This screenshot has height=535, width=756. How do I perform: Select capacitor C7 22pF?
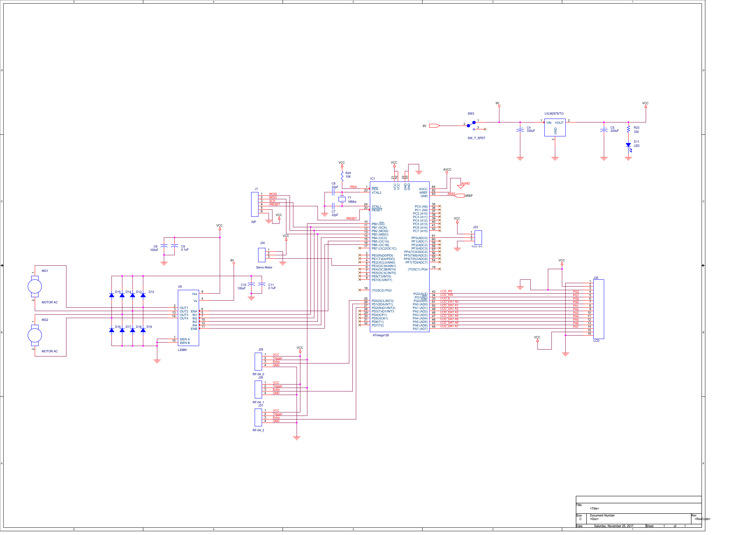pyautogui.click(x=333, y=206)
